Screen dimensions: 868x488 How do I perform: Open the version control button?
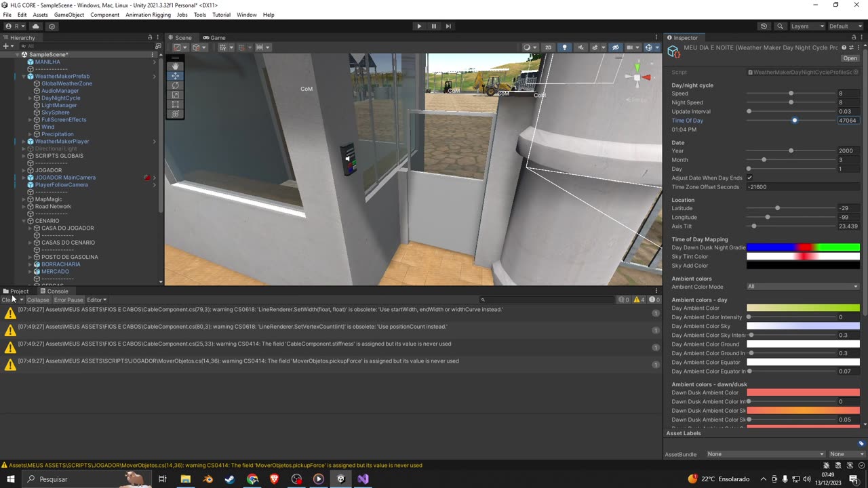[52, 26]
